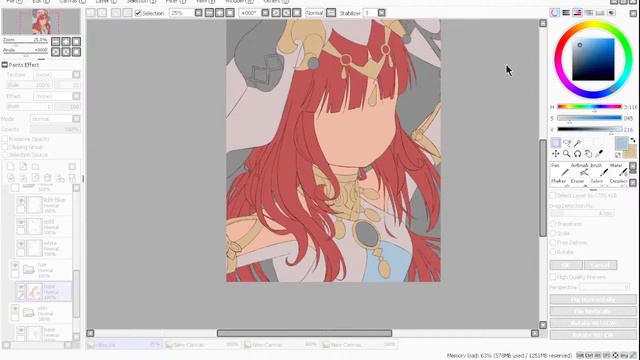Select the Water brush tool
The width and height of the screenshot is (640, 360).
click(x=618, y=169)
